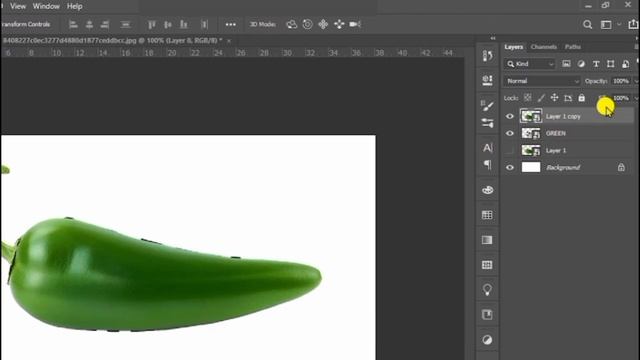Open the Paragraph panel icon
Screen dimensions: 640x360
(x=487, y=164)
